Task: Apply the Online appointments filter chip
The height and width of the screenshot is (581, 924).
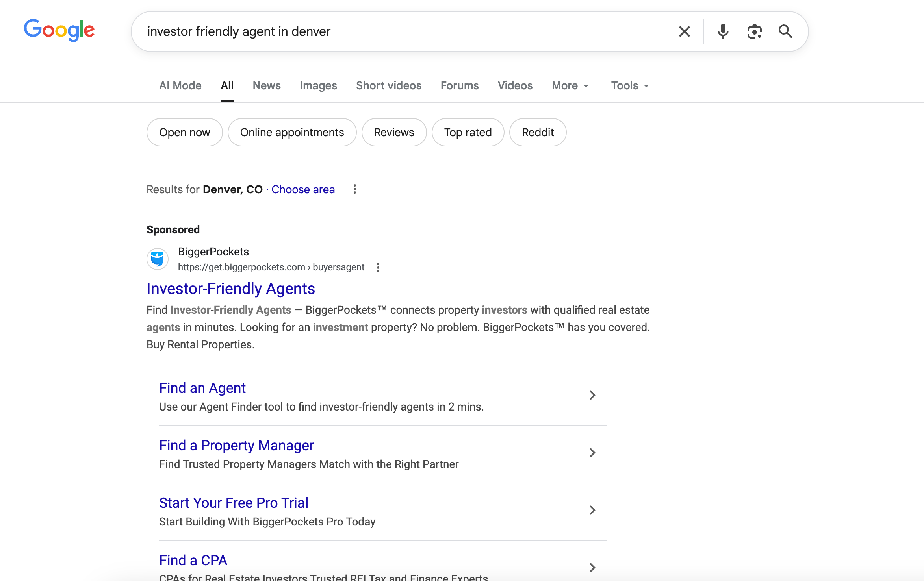Action: click(292, 132)
